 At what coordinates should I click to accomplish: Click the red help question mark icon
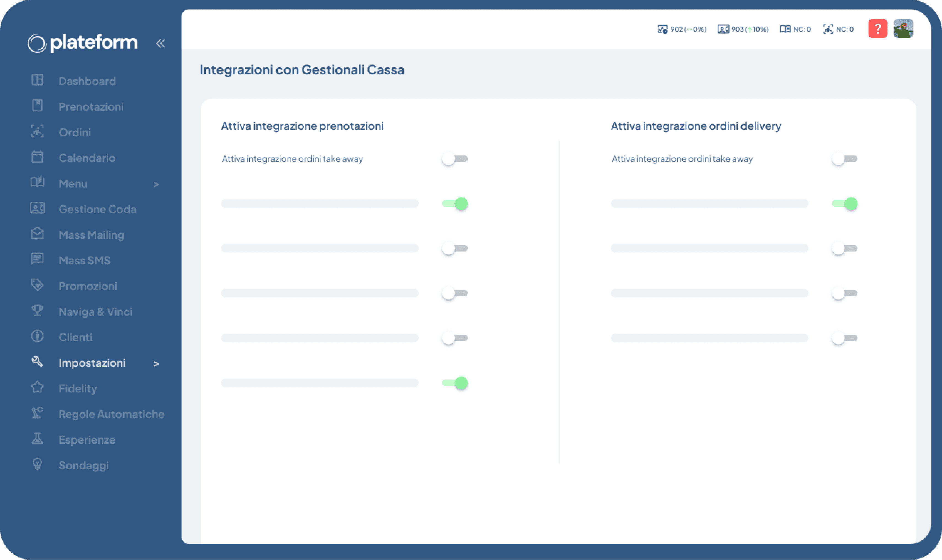877,29
